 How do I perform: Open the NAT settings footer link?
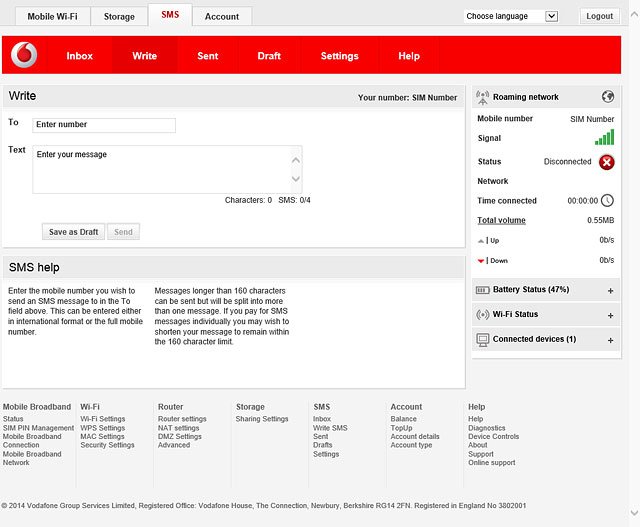point(178,428)
